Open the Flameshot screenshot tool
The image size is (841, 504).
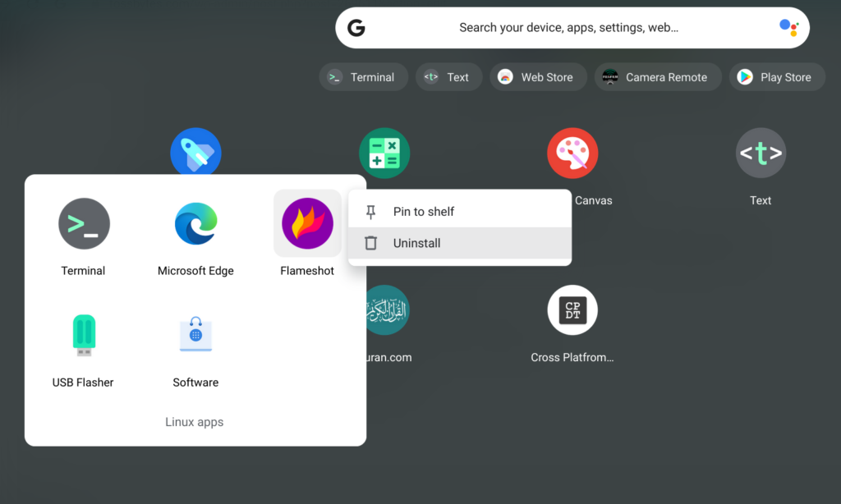pos(307,223)
